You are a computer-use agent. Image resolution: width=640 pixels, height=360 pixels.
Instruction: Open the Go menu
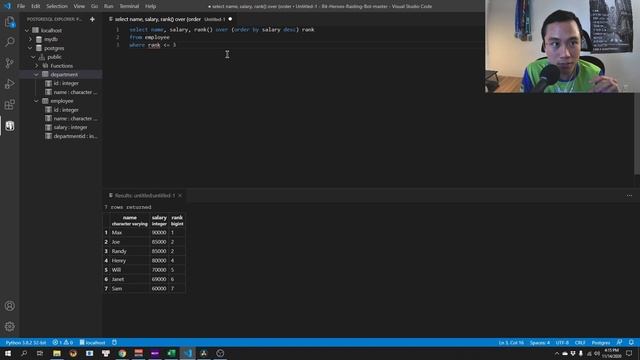94,6
